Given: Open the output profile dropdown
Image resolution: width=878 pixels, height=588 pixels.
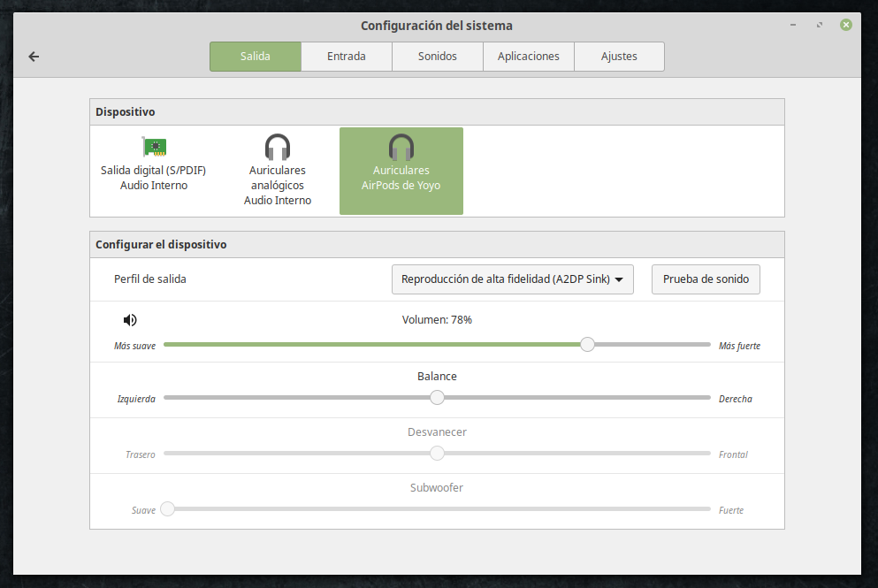Looking at the screenshot, I should [x=512, y=279].
